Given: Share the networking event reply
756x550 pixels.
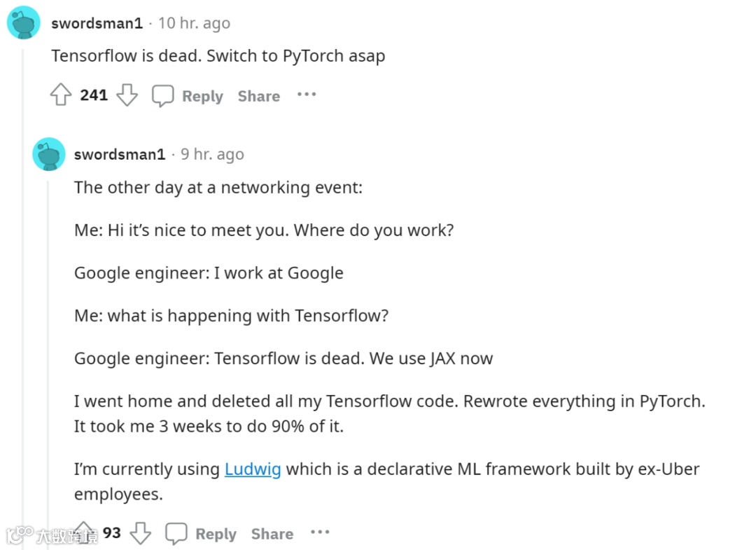Looking at the screenshot, I should 272,534.
